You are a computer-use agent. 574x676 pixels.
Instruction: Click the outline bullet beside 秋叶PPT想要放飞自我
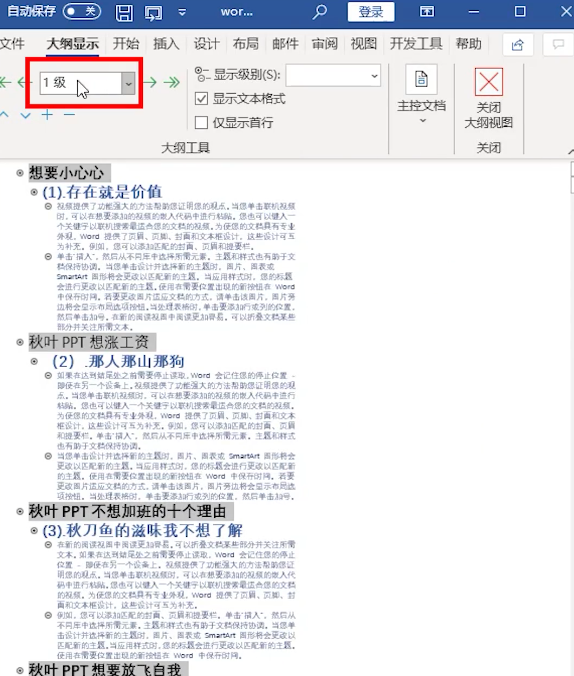[20, 670]
